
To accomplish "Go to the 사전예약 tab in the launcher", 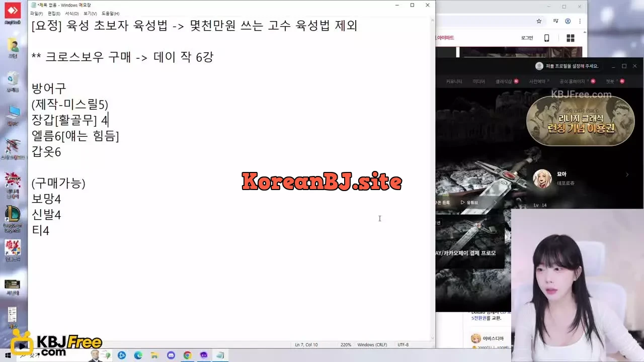I will (537, 81).
